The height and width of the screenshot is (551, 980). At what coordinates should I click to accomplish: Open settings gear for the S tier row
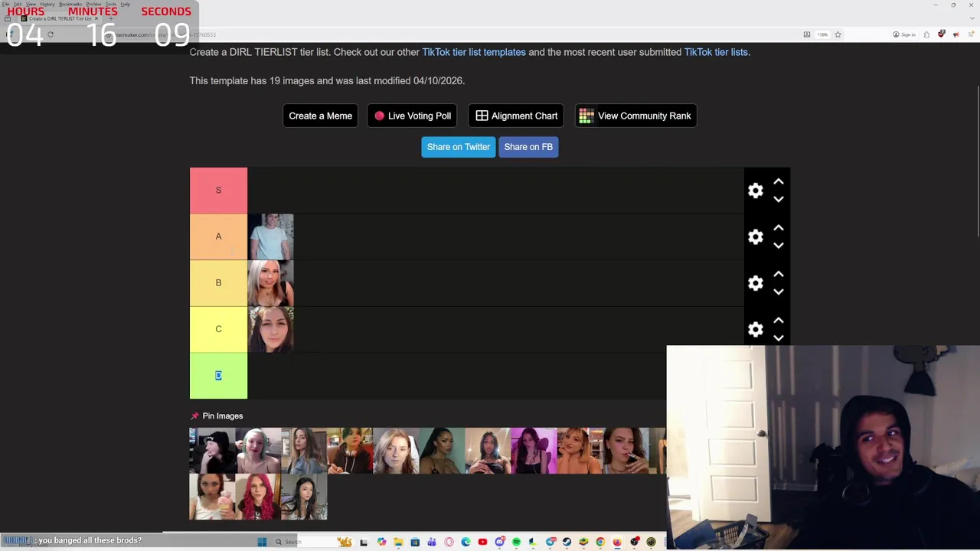coord(756,191)
